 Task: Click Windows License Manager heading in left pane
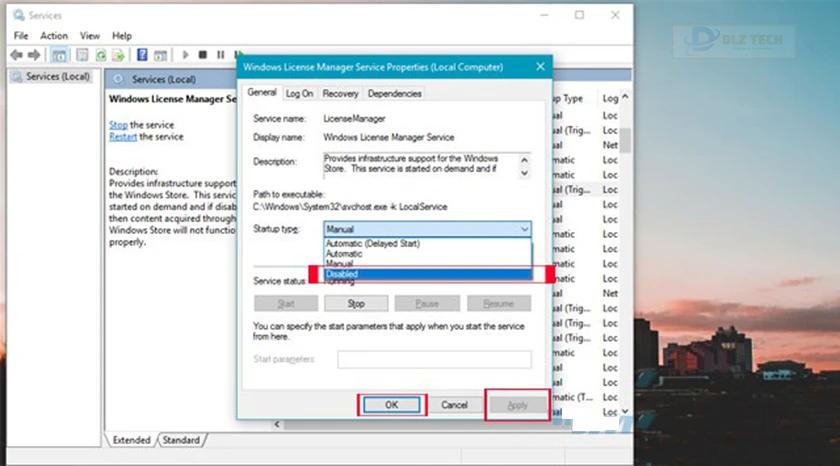(x=172, y=99)
